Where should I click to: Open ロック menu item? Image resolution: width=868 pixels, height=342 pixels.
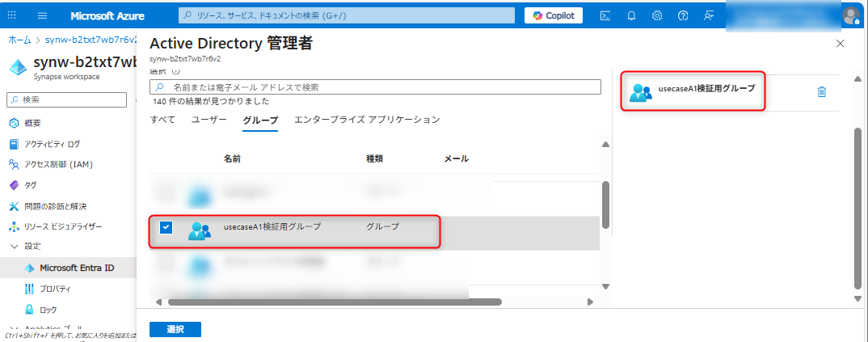(48, 310)
